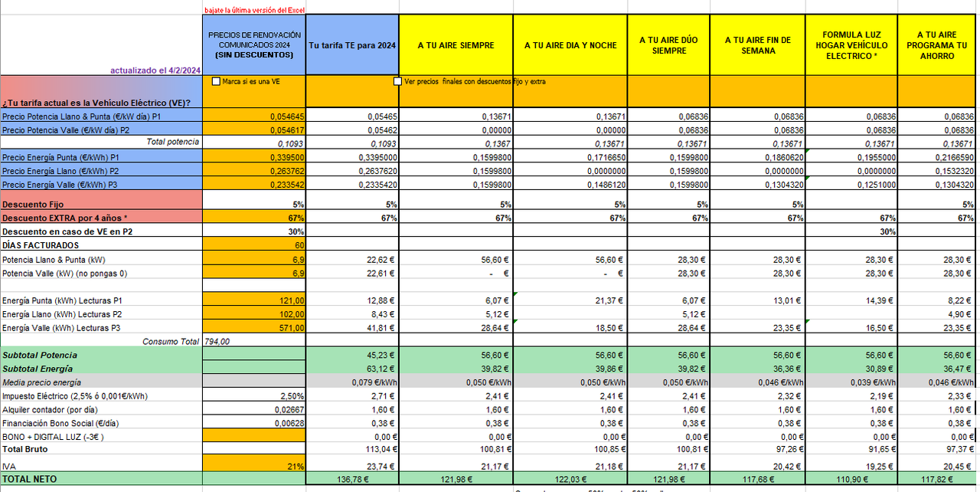
Task: Click the Descuento en caso de VE 30% input
Action: tap(254, 231)
